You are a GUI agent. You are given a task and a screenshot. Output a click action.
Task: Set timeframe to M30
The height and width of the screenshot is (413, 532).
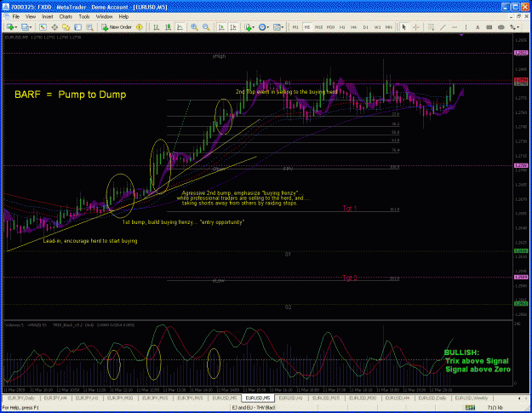click(330, 27)
